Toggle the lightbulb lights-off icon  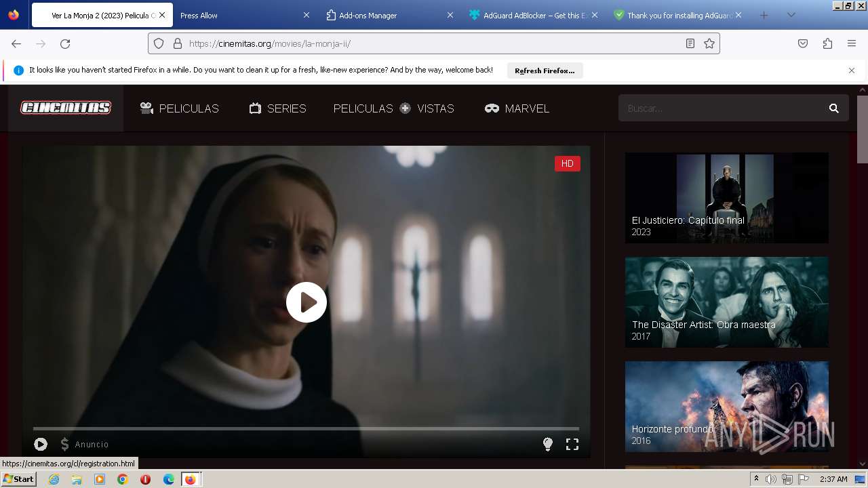point(548,444)
